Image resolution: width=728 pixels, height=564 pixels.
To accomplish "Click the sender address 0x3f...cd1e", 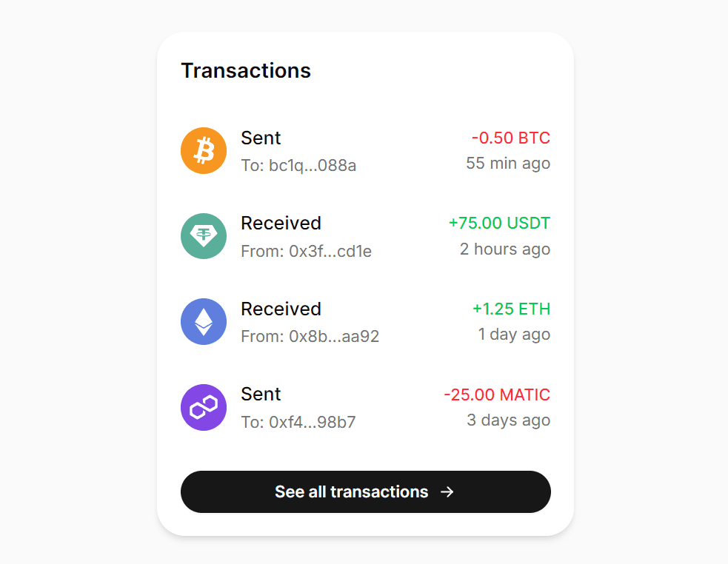I will [x=306, y=251].
